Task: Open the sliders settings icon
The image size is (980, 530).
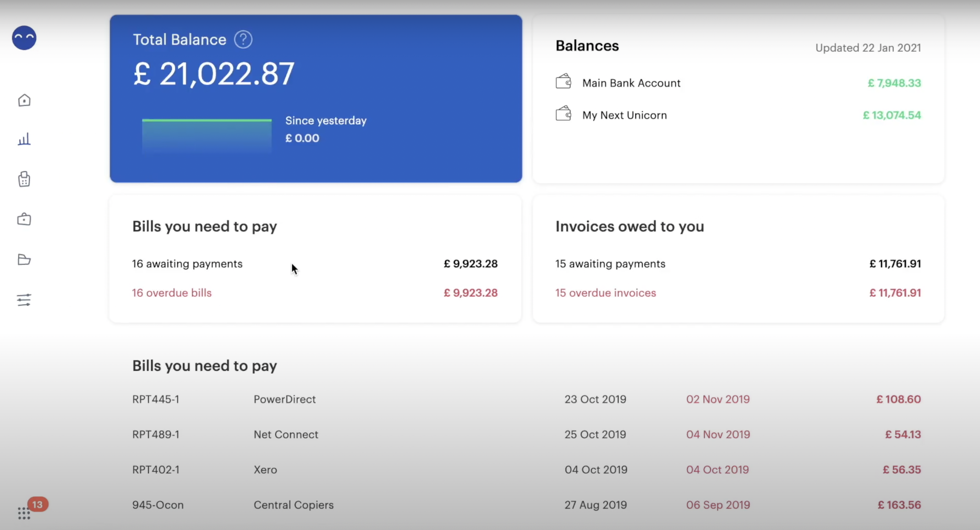Action: (x=24, y=300)
